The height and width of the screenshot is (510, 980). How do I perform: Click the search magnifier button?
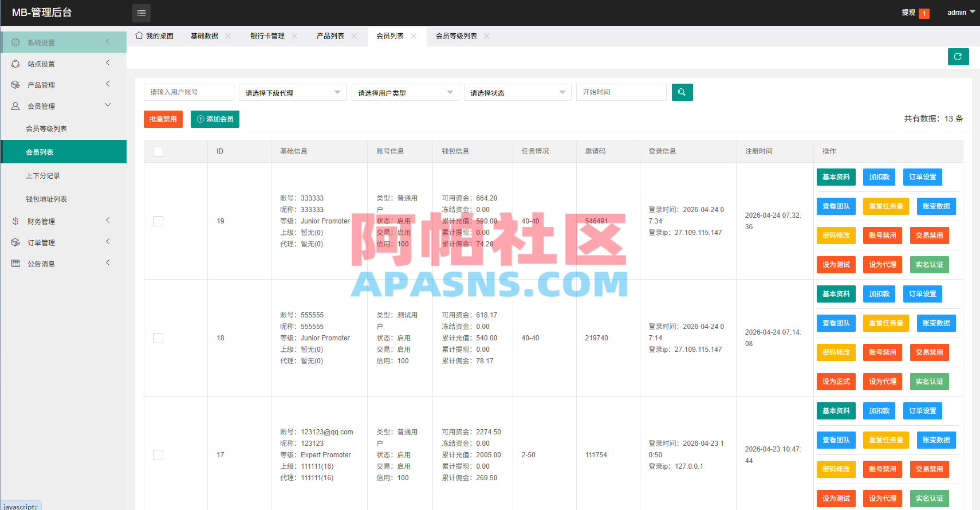click(682, 92)
